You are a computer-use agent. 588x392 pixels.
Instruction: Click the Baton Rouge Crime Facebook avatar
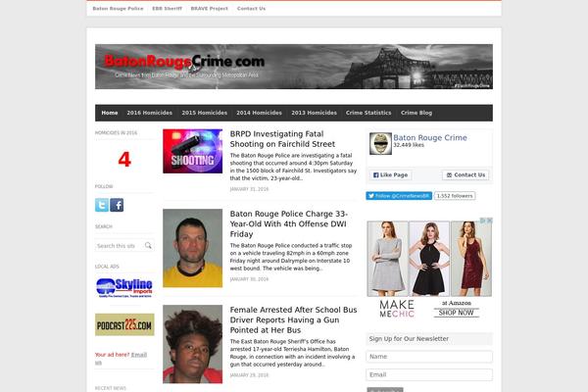tap(380, 143)
